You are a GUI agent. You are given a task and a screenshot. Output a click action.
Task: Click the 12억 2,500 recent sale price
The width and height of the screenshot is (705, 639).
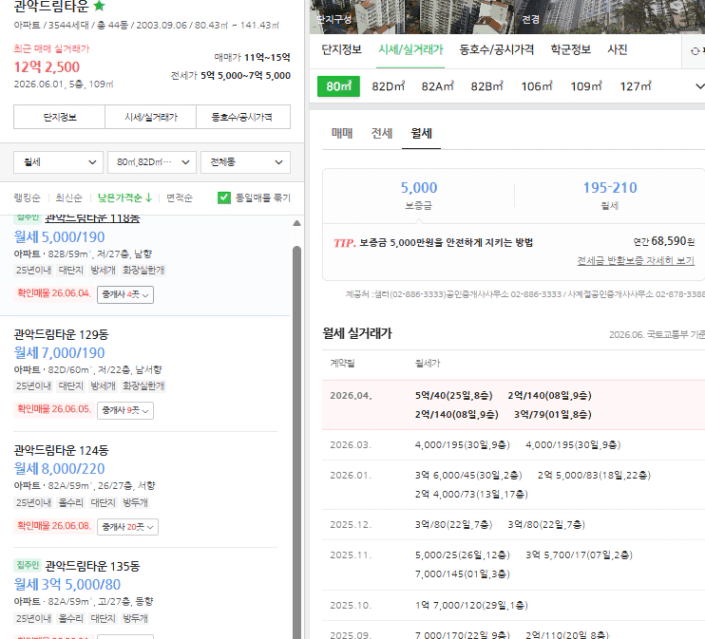point(47,67)
